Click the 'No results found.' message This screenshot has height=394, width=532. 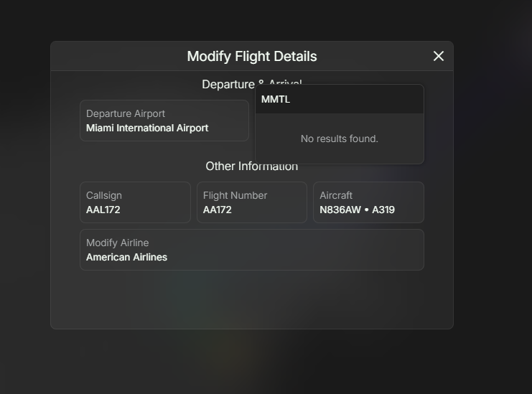tap(340, 139)
